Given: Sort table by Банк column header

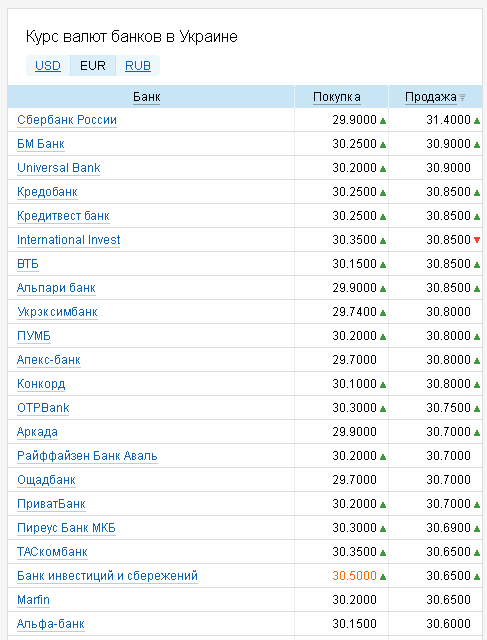Looking at the screenshot, I should (x=147, y=97).
